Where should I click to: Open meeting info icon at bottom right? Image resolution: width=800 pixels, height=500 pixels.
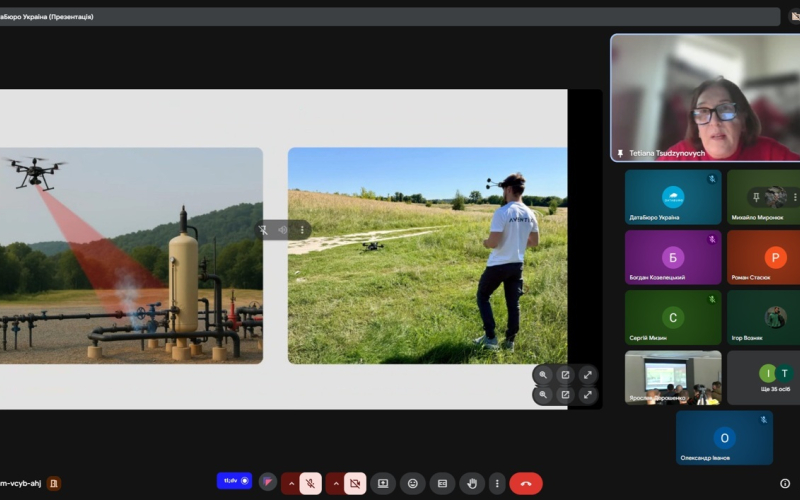click(x=785, y=484)
